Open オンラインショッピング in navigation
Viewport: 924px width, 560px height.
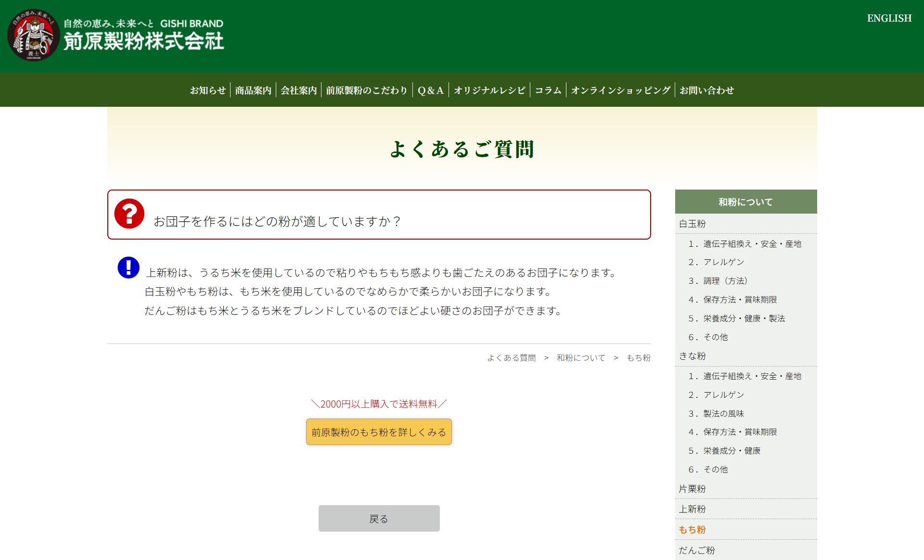point(620,90)
